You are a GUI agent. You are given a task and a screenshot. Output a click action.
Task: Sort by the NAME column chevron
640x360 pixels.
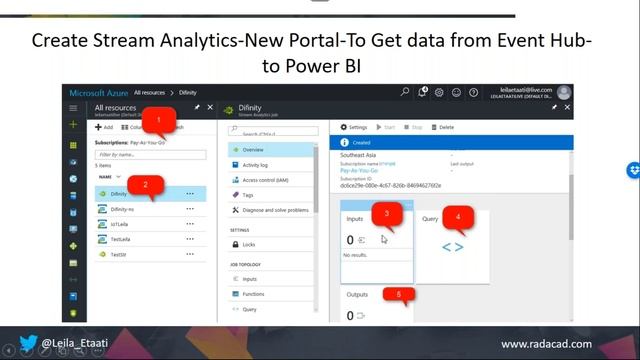(x=118, y=177)
